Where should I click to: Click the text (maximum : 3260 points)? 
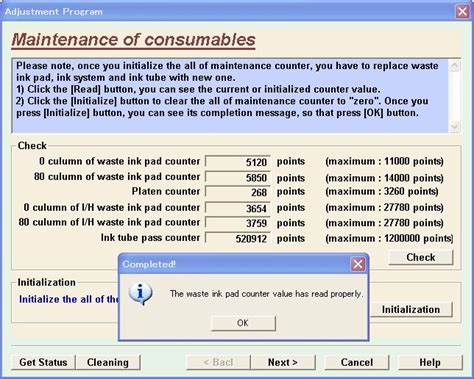(382, 191)
